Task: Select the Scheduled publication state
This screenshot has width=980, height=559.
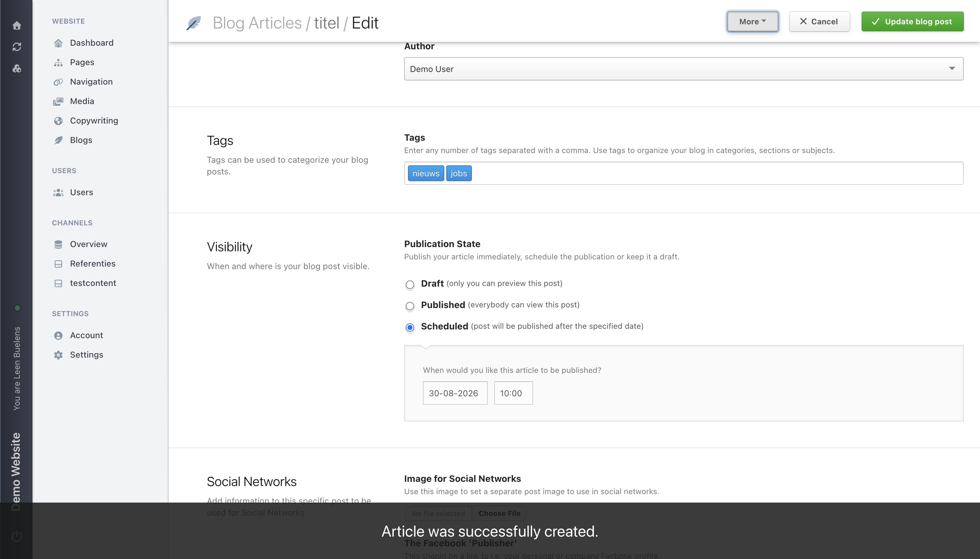Action: pos(410,327)
